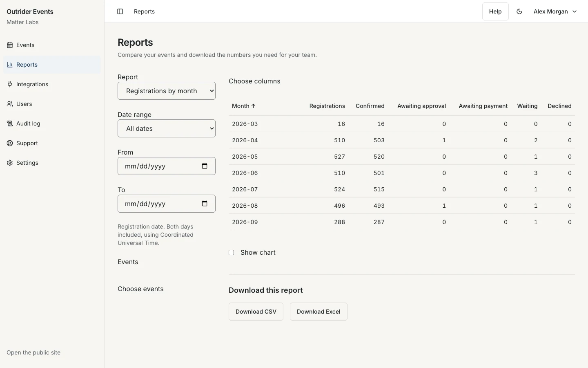The width and height of the screenshot is (588, 368).
Task: Click the To date input field
Action: pos(167,204)
